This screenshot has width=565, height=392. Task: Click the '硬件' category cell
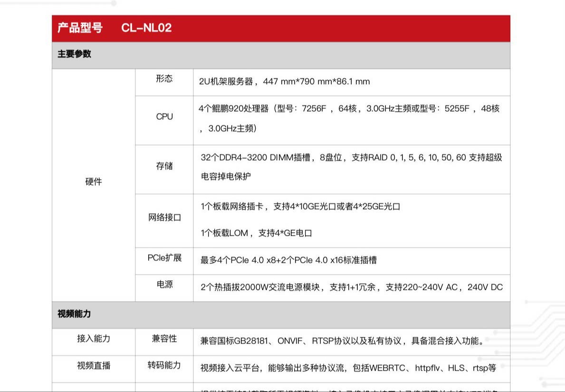[x=94, y=185]
